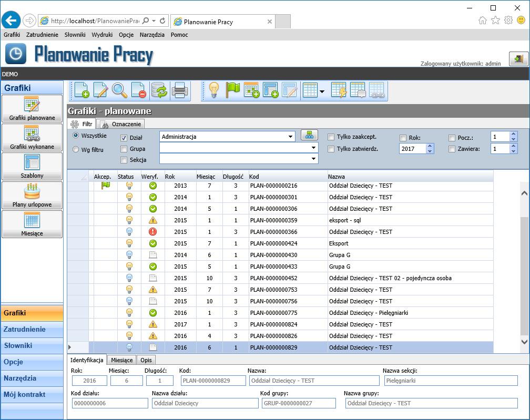Increase the Pocz. value stepper

pyautogui.click(x=513, y=134)
